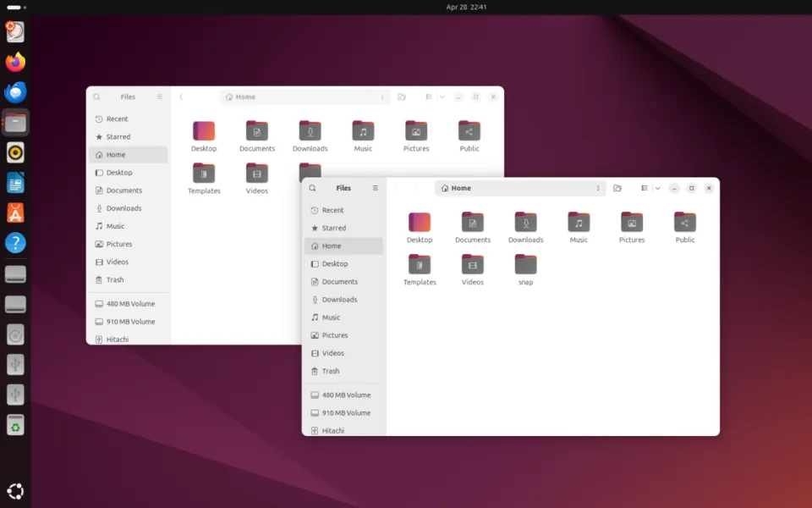Open path bar options menu in back window
812x508 pixels.
382,97
